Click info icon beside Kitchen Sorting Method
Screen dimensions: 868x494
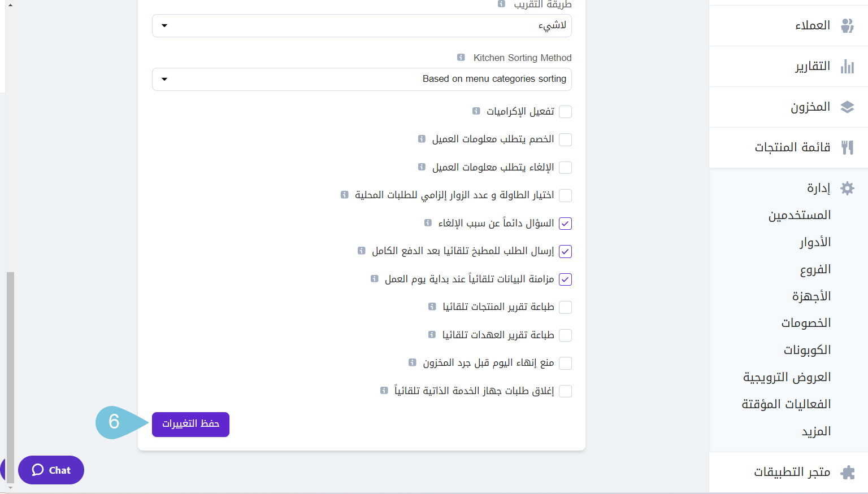(461, 58)
